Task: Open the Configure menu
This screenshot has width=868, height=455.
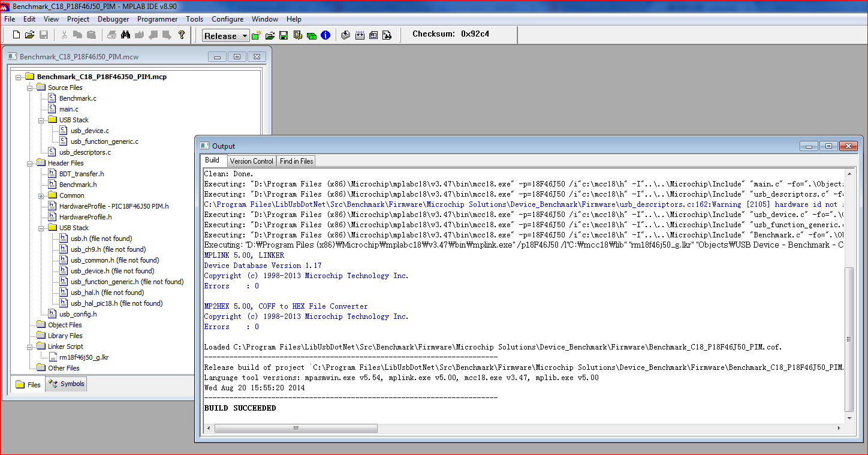Action: coord(227,19)
